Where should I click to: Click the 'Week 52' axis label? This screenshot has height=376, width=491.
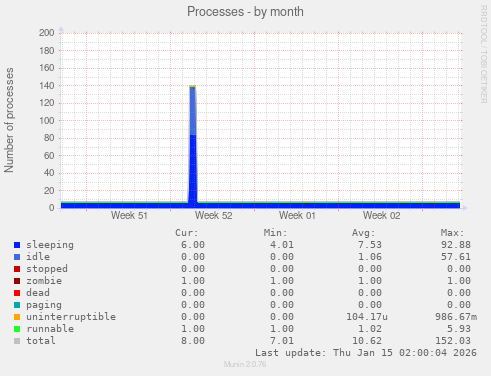[x=213, y=215]
